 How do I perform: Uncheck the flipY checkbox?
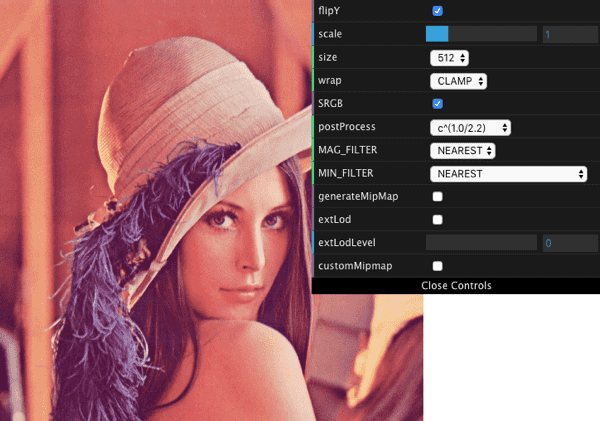click(437, 11)
